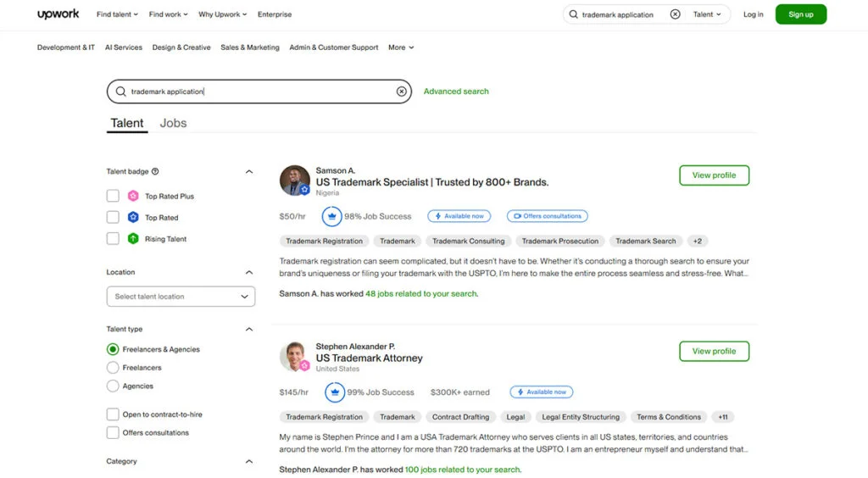The width and height of the screenshot is (868, 478).
Task: Open the Why Upwork menu
Action: click(223, 14)
